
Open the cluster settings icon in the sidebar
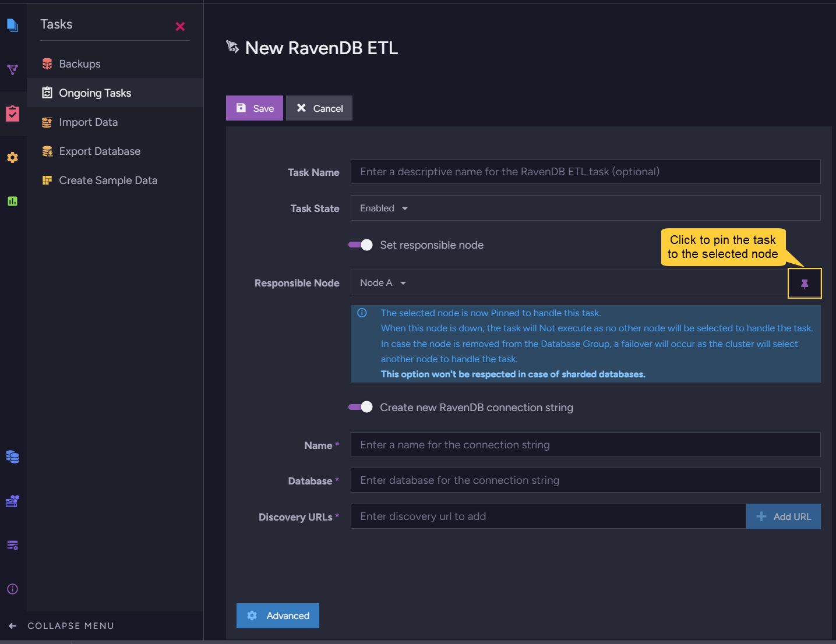click(12, 545)
